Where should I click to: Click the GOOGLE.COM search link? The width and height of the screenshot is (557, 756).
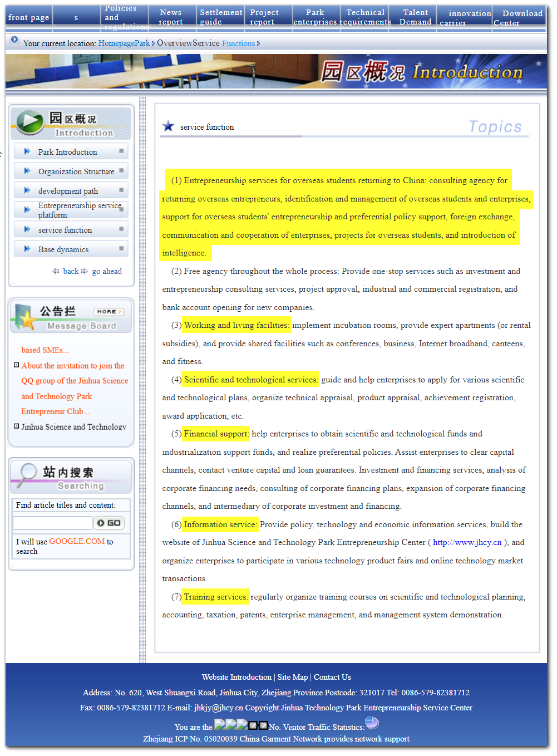coord(77,542)
